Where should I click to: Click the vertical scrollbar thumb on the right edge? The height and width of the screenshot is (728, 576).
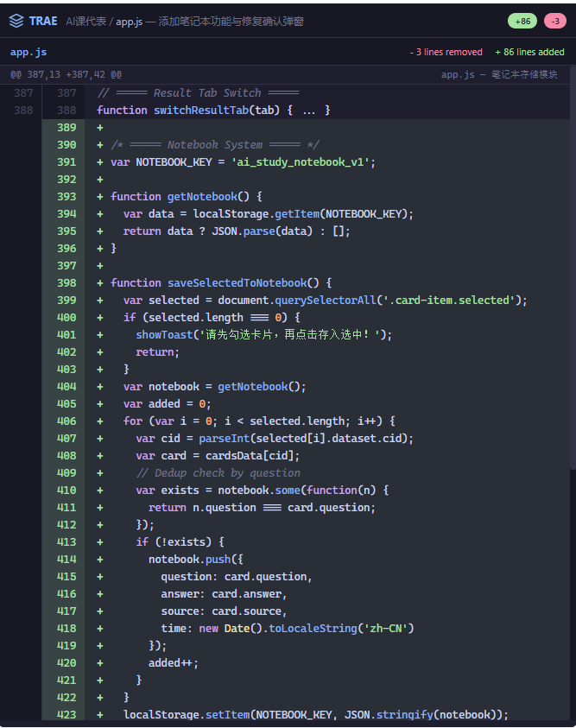573,267
